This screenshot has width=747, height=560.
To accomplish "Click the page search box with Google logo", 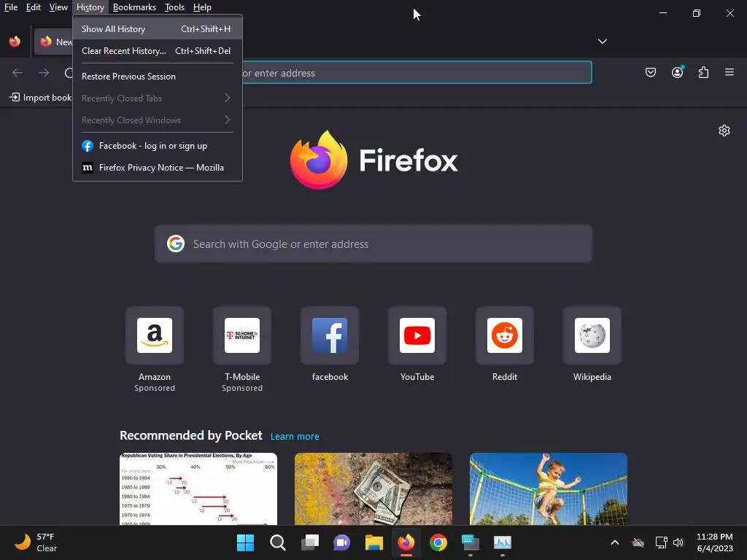I will point(373,244).
